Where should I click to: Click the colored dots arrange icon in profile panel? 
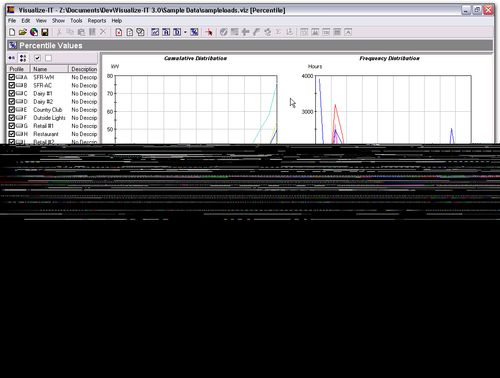pos(23,58)
